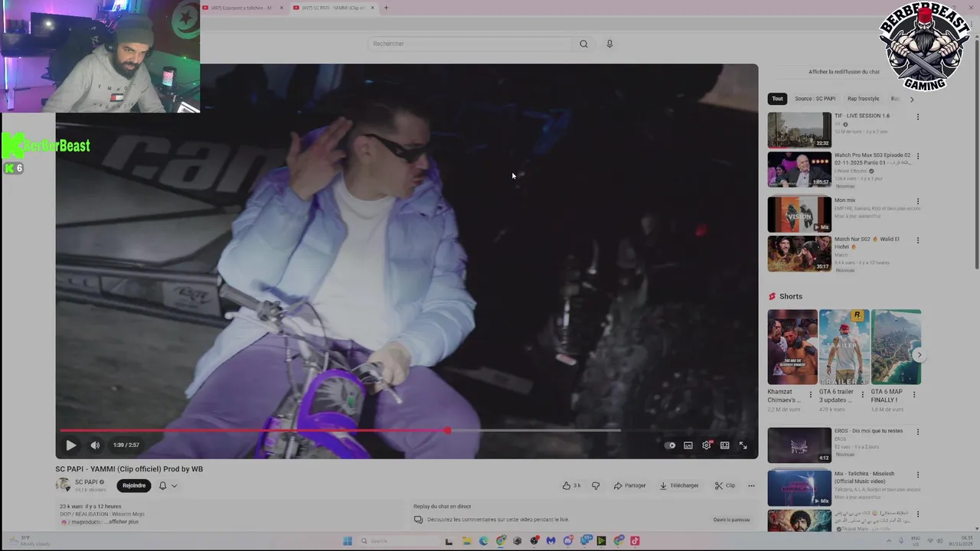Open more actions ellipsis under video
This screenshot has height=551, width=980.
click(751, 485)
